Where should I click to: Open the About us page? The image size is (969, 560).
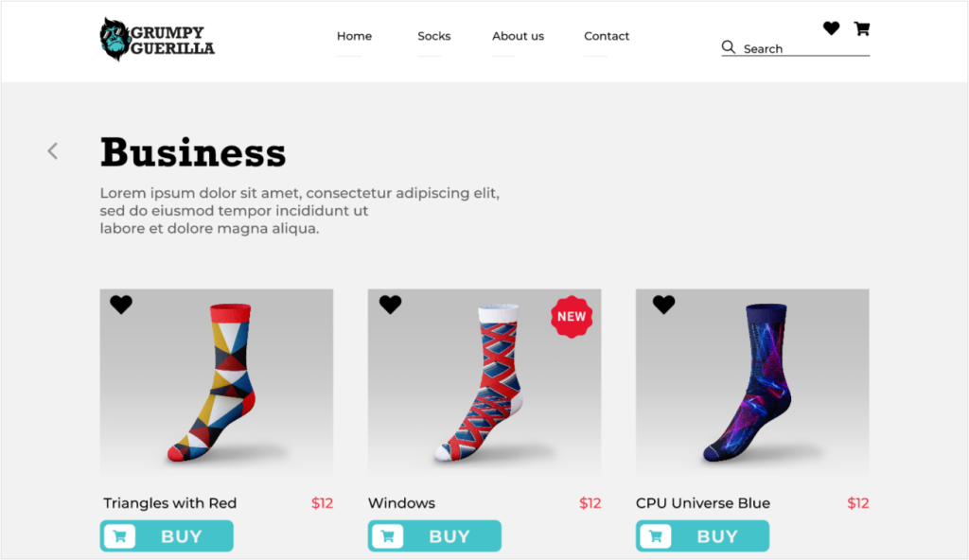[x=518, y=36]
